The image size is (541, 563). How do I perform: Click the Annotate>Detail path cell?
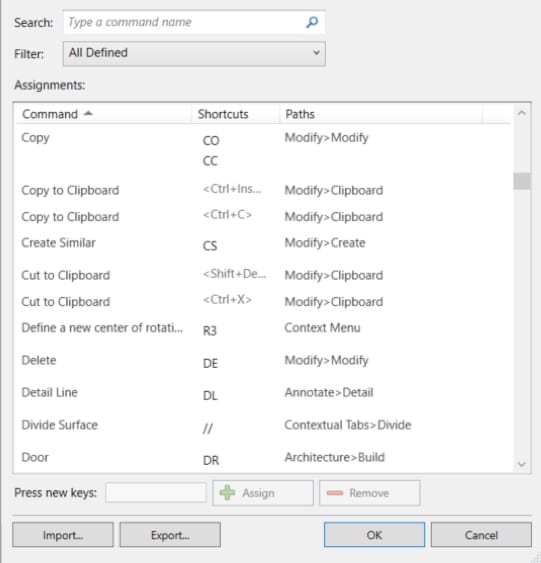329,392
